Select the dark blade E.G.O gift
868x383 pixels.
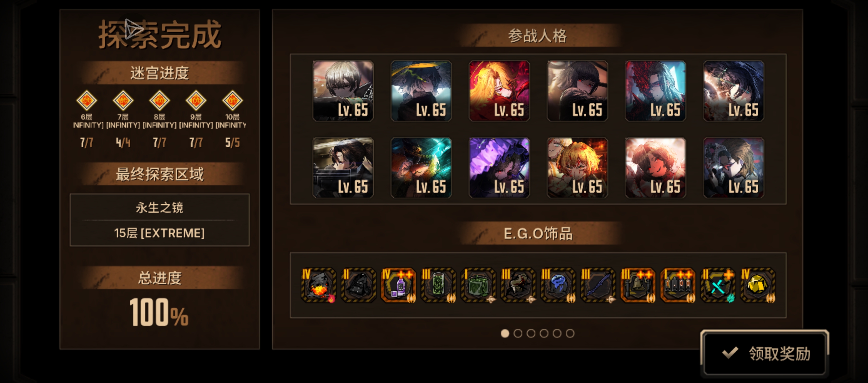(x=598, y=285)
